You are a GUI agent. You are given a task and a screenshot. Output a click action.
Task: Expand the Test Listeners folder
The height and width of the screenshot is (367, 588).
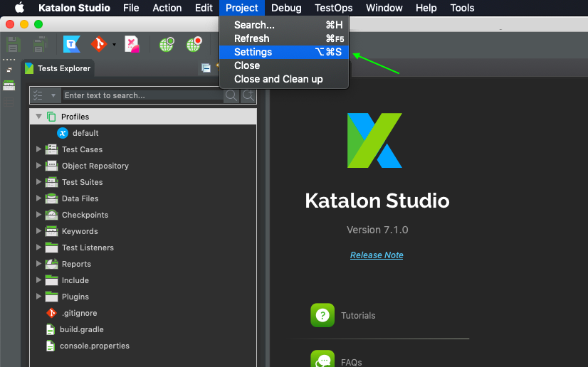click(x=38, y=248)
